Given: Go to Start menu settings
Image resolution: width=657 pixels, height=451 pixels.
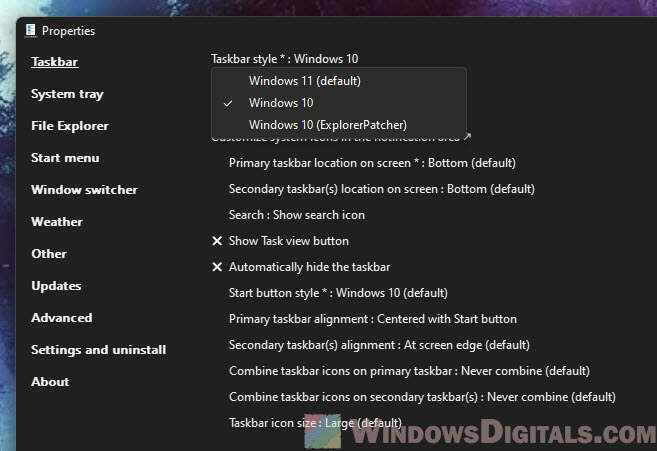Looking at the screenshot, I should (x=65, y=158).
